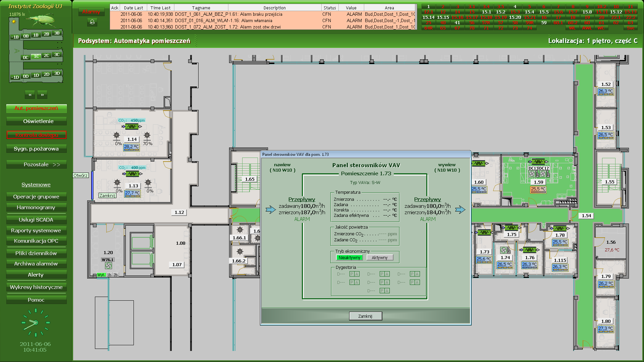Open Harmonogramy
Image resolution: width=644 pixels, height=362 pixels.
(37, 207)
